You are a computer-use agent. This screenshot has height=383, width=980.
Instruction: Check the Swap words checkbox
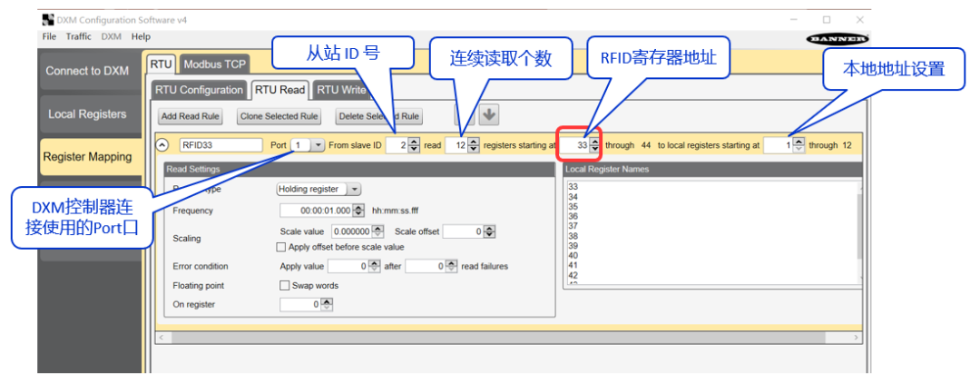285,285
